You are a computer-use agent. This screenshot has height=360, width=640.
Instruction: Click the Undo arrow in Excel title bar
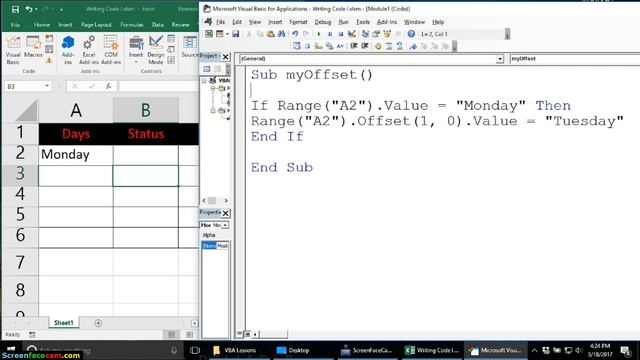29,9
